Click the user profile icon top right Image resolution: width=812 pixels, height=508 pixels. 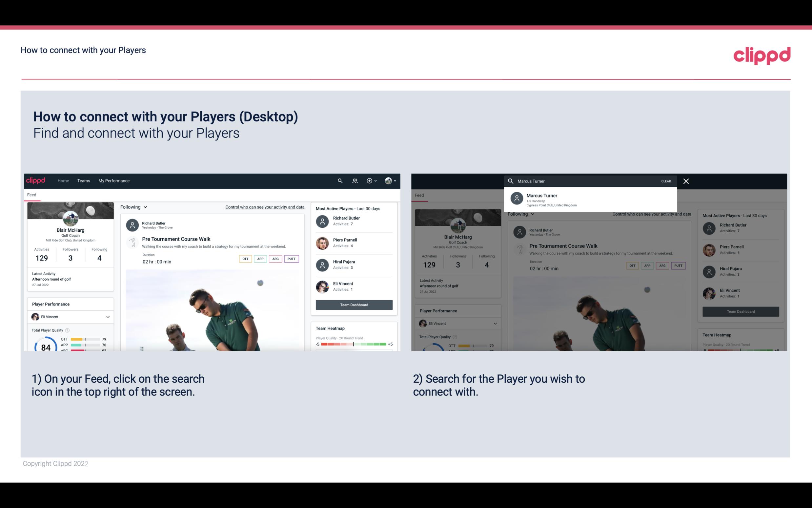click(389, 181)
